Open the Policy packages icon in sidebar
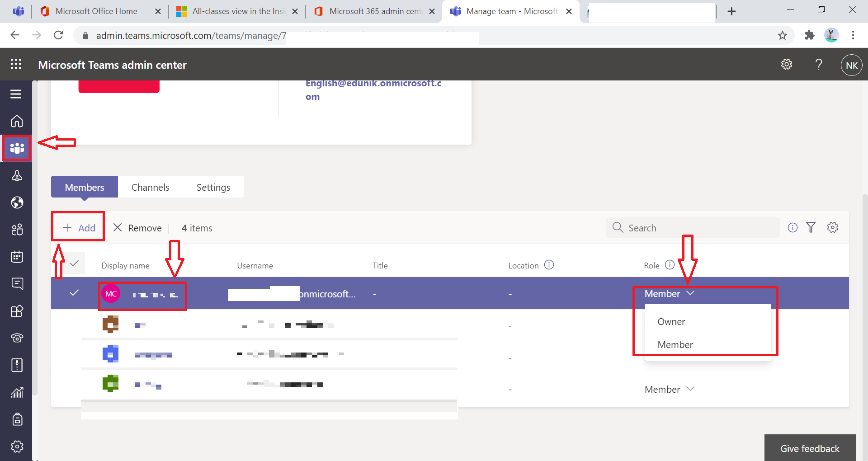868x461 pixels. point(17,365)
